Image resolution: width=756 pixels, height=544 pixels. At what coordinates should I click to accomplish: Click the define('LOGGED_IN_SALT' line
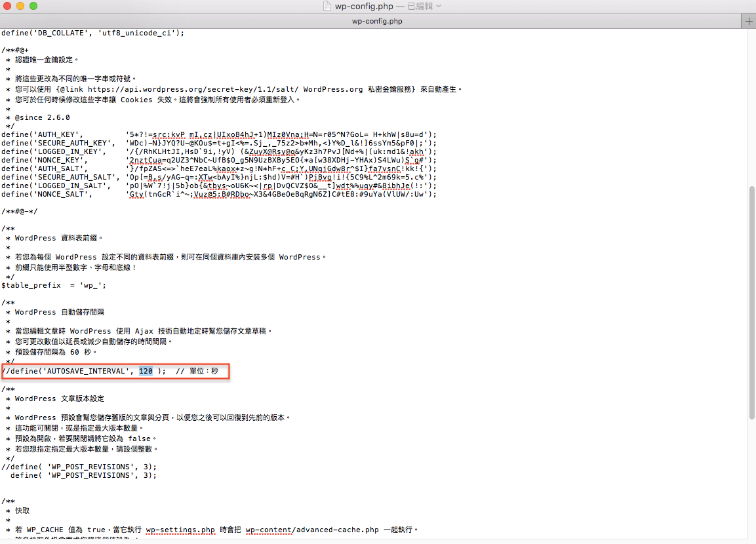coord(219,185)
